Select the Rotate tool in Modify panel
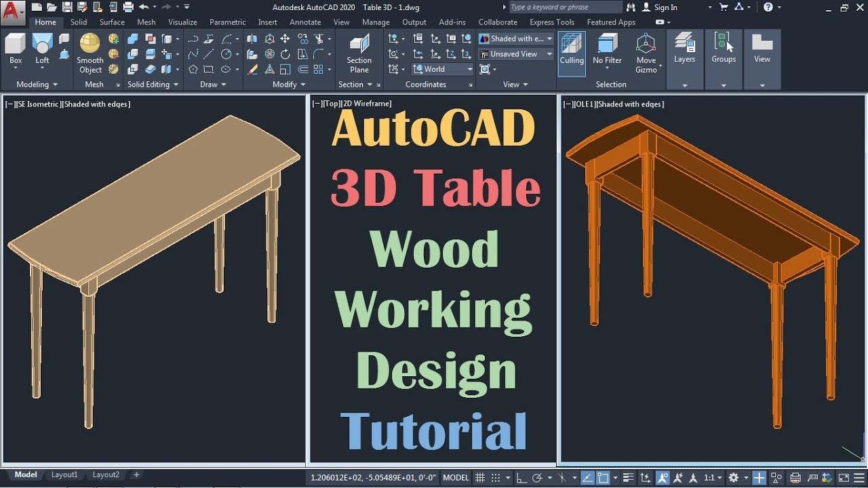Image resolution: width=868 pixels, height=488 pixels. [x=285, y=54]
